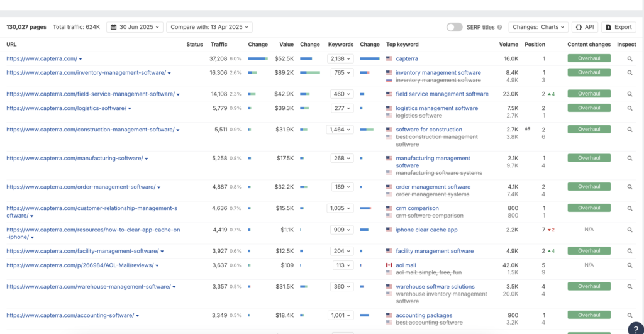Viewport: 644px width, 334px height.
Task: Inspect the manufacturing-software row
Action: click(630, 158)
